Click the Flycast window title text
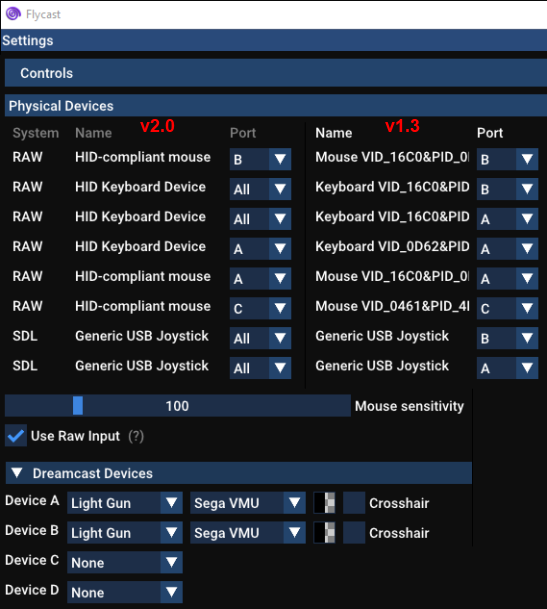This screenshot has width=547, height=609. pos(43,15)
